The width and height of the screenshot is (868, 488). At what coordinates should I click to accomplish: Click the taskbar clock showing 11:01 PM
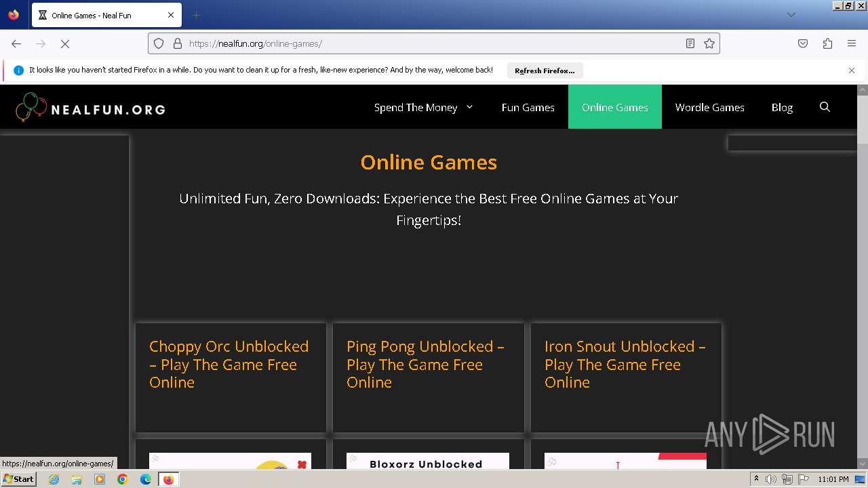tap(833, 479)
